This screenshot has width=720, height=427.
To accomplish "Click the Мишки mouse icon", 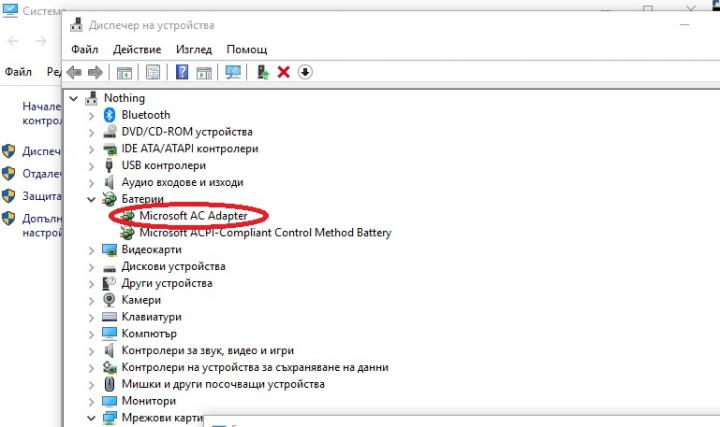I will [x=109, y=384].
